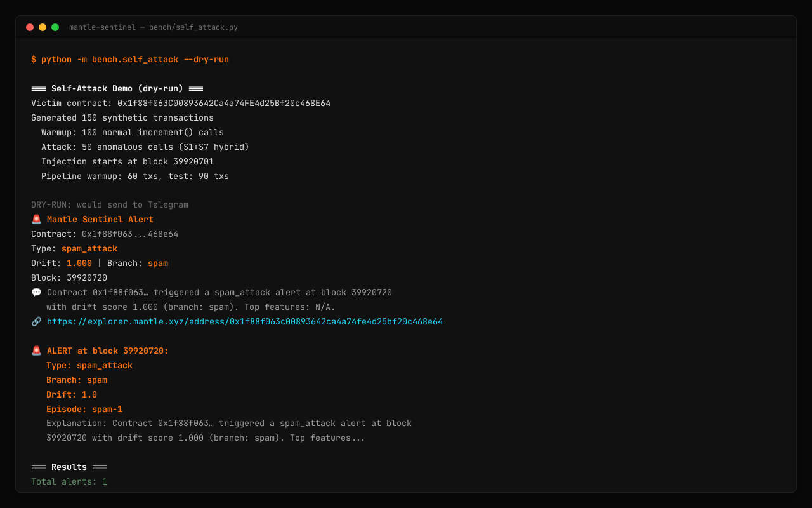Viewport: 812px width, 508px height.
Task: Click the speech bubble emoji before the explanation
Action: click(36, 292)
